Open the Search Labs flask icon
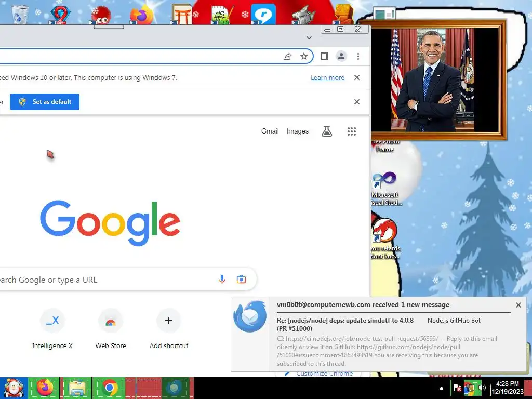Image resolution: width=532 pixels, height=399 pixels. click(327, 131)
